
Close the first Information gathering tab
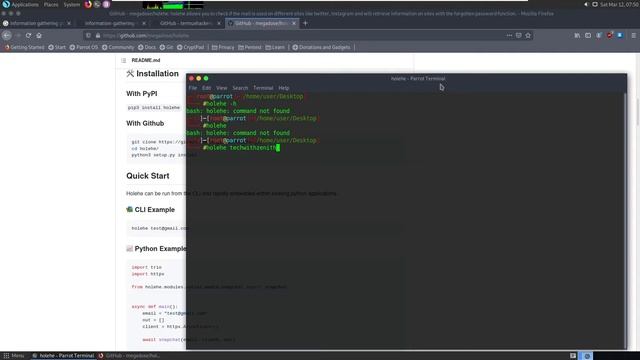point(69,23)
